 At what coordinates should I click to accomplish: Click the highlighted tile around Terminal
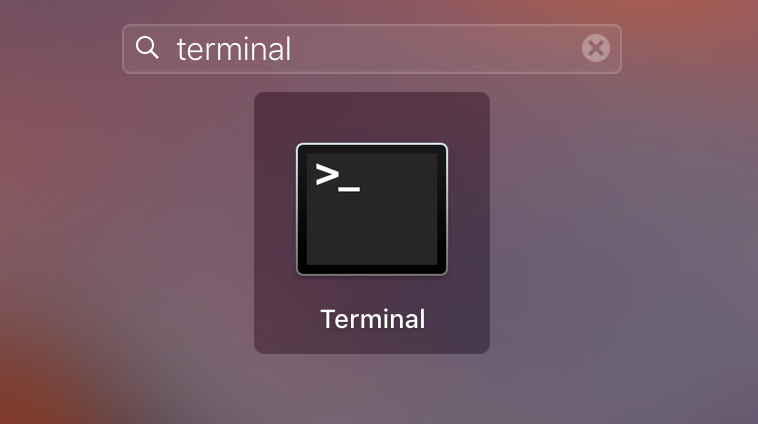(372, 223)
